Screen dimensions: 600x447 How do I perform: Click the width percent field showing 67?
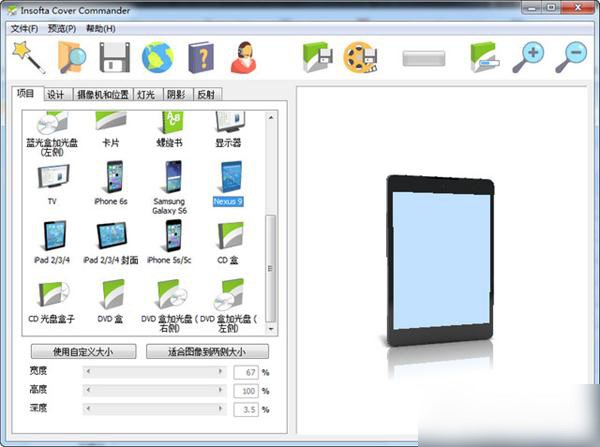(x=246, y=372)
